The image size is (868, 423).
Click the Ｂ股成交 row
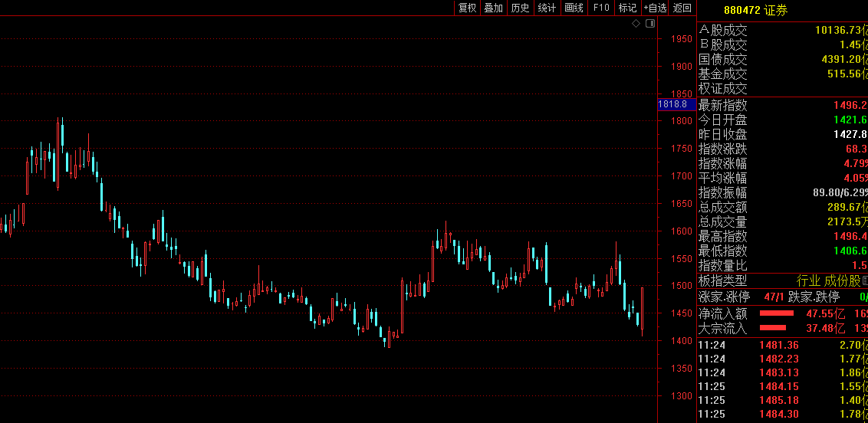783,44
